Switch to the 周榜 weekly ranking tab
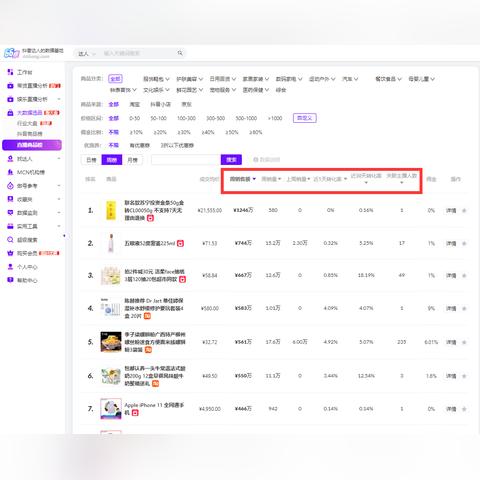This screenshot has width=480, height=480. [112, 160]
